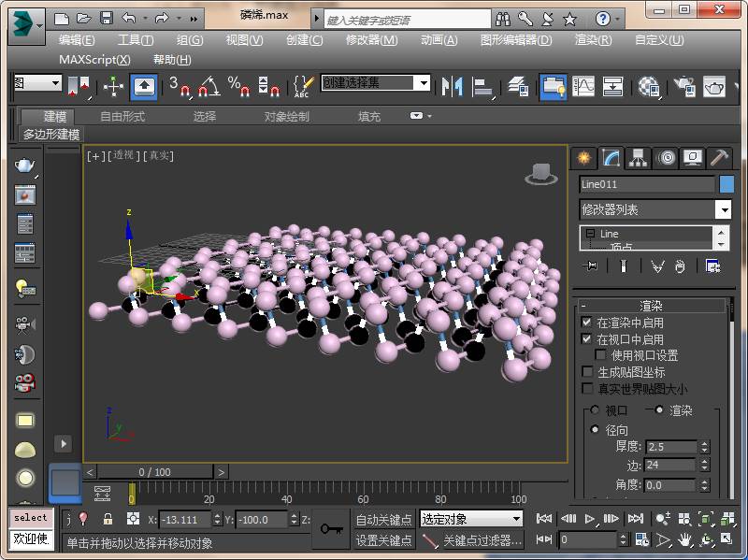Viewport: 748px width, 560px height.
Task: Click the 自动关键点 button
Action: (x=383, y=519)
